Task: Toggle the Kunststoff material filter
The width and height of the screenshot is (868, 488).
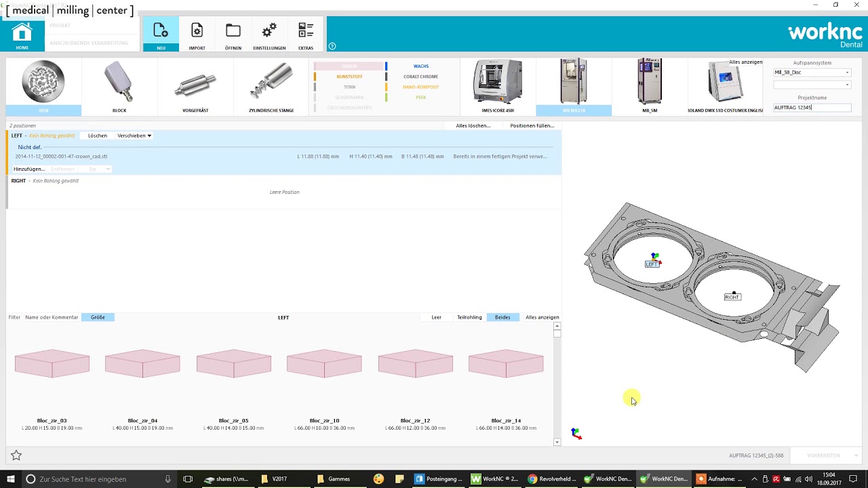Action: click(349, 77)
